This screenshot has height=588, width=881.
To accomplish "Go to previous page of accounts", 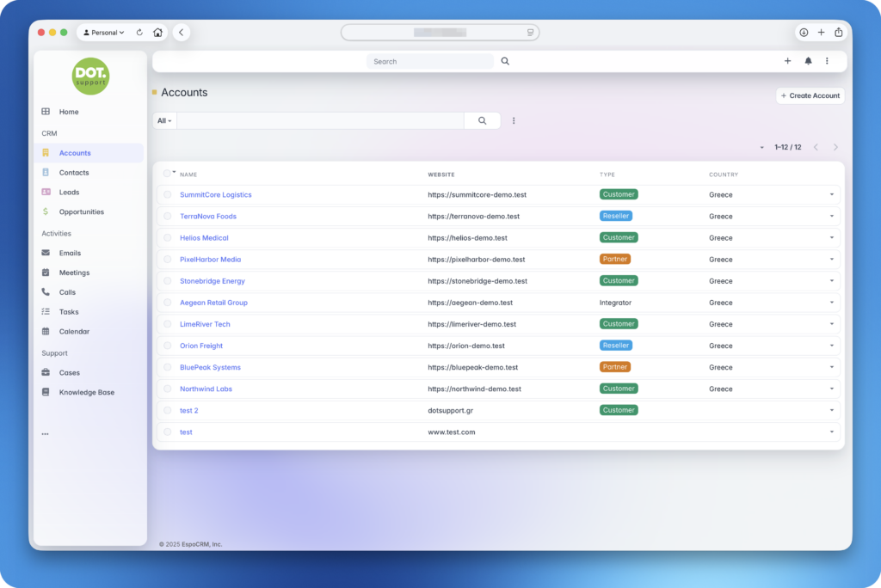I will (816, 147).
